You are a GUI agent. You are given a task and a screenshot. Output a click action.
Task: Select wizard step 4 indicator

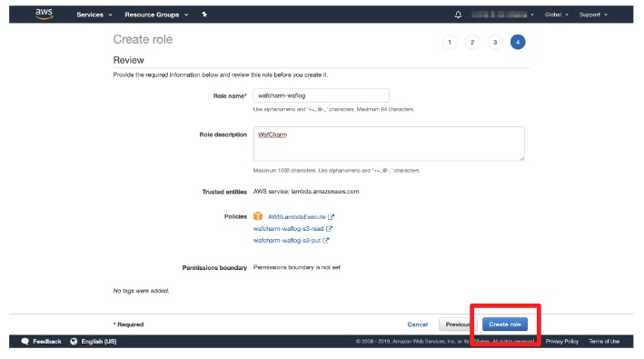(x=518, y=42)
